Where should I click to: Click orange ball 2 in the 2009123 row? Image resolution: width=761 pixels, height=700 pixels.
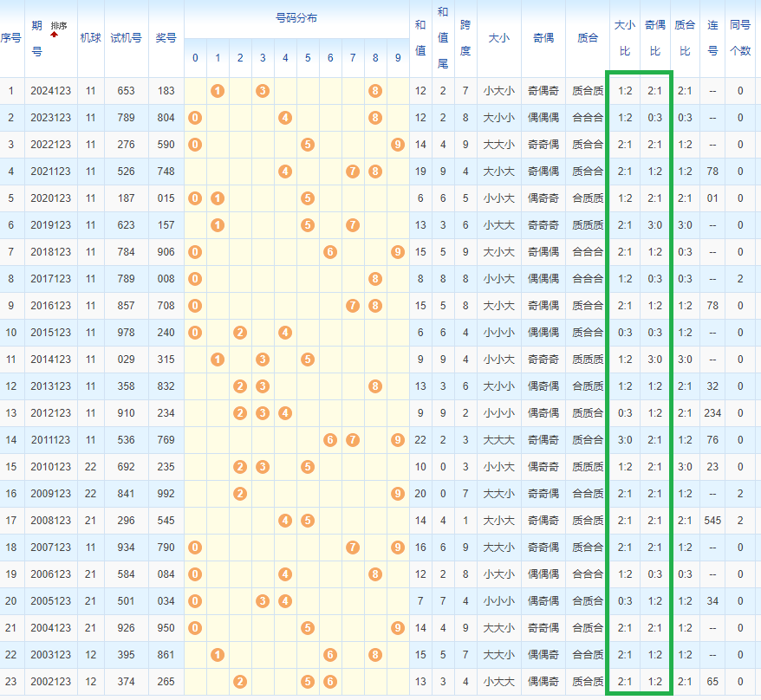pos(240,494)
